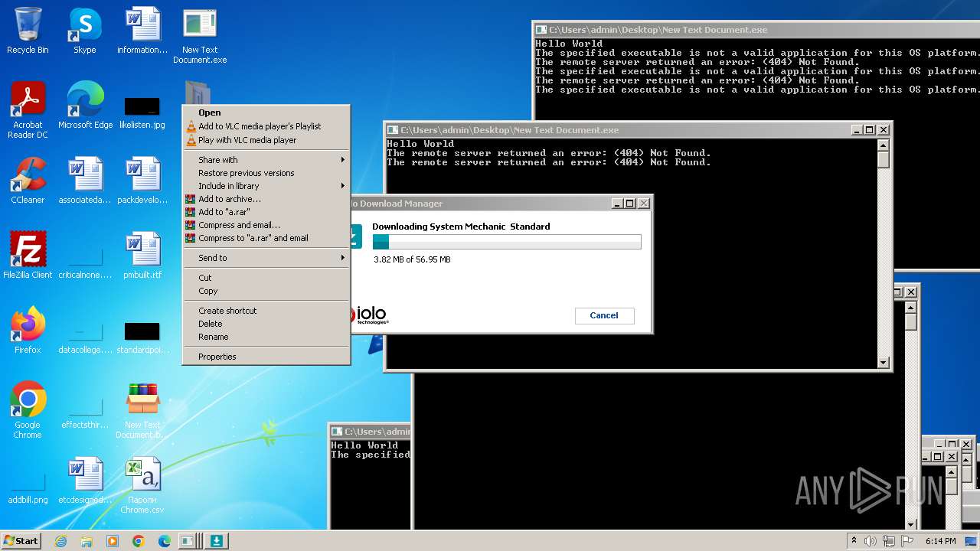The height and width of the screenshot is (551, 980).
Task: Select the datacollege... file label
Action: 85,350
